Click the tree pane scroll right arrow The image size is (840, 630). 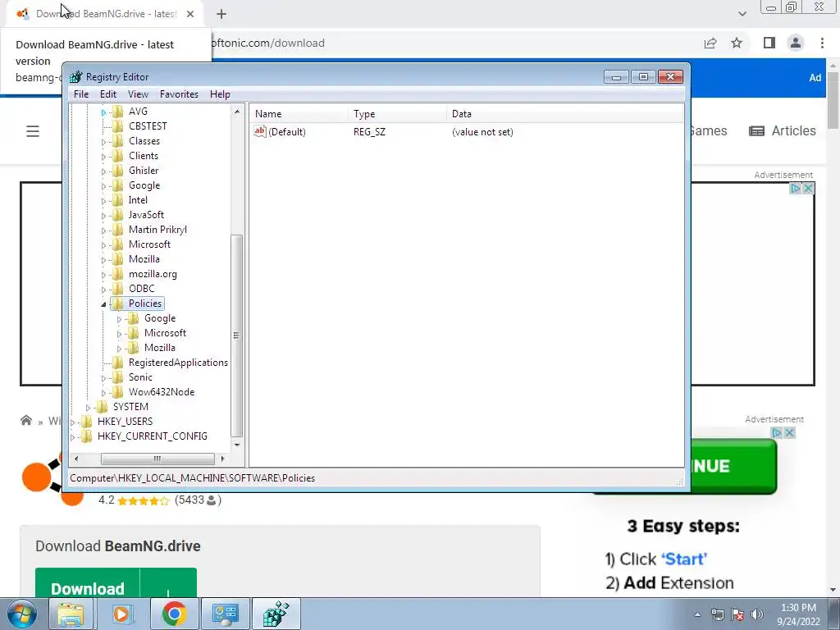click(223, 459)
